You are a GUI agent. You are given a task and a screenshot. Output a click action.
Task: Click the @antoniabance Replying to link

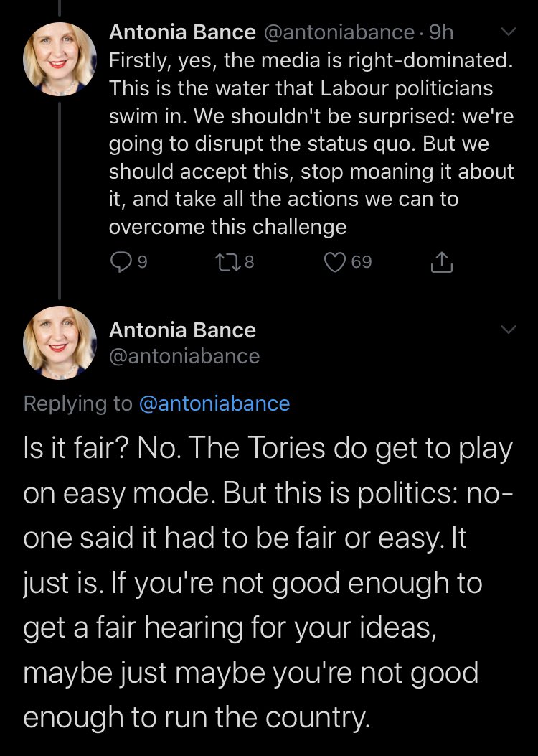[x=214, y=403]
